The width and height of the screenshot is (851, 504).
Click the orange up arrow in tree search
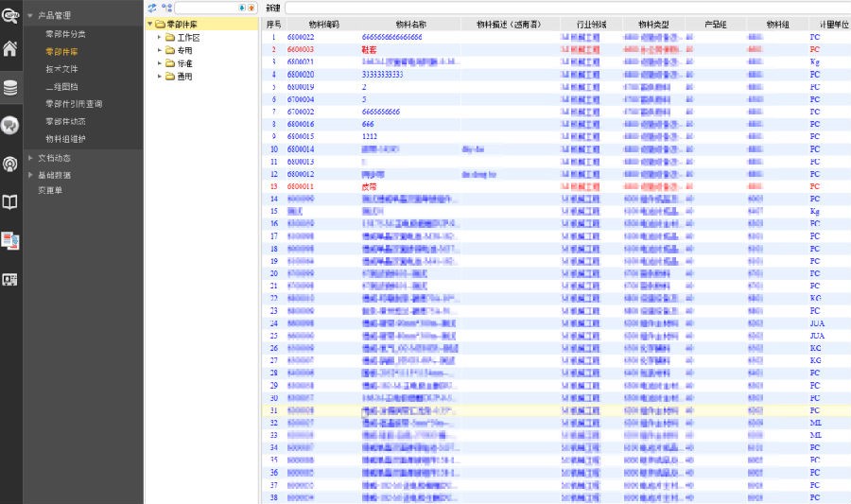click(251, 8)
